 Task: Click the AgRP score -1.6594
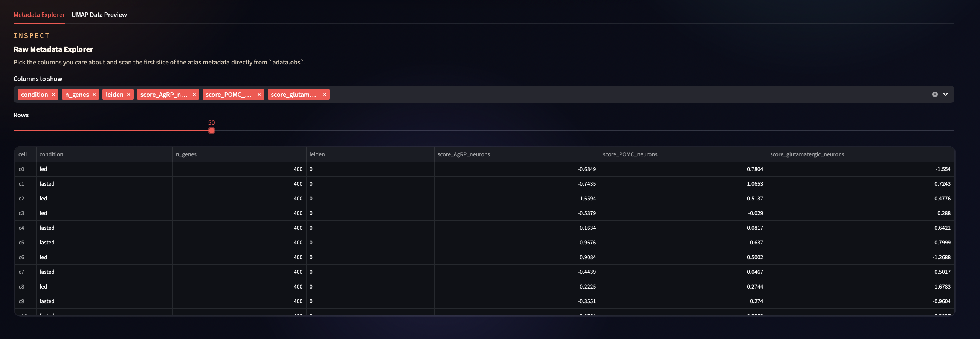pyautogui.click(x=517, y=199)
